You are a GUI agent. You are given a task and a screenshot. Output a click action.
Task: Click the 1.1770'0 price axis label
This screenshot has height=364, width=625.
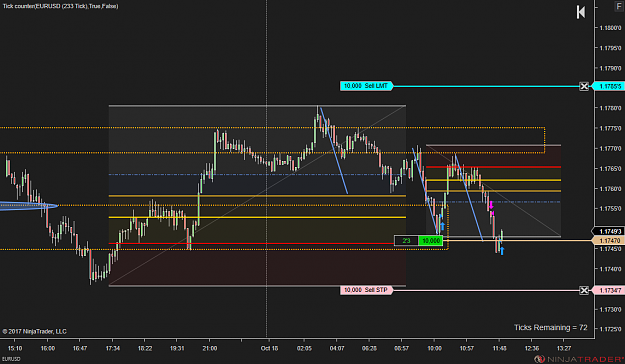(610, 148)
